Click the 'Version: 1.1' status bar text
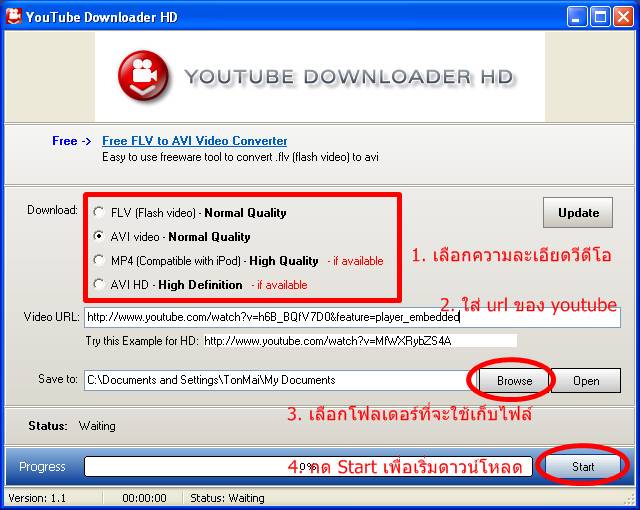Viewport: 640px width, 510px height. coord(37,498)
